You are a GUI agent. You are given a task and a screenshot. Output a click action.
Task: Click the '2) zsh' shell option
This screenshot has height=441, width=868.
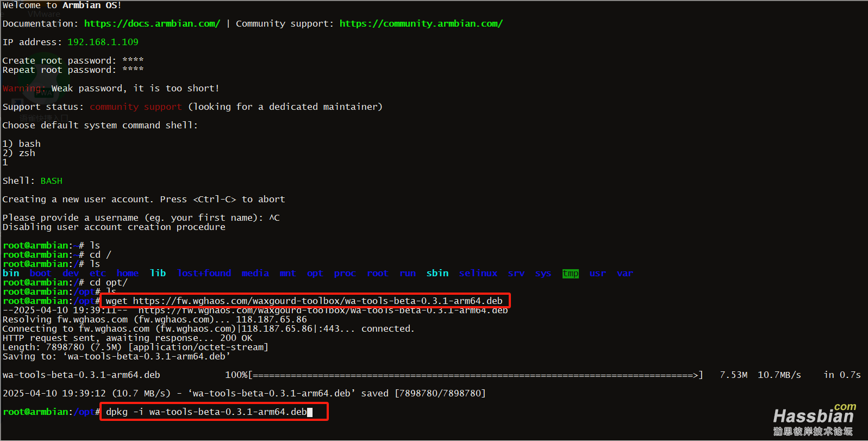pos(19,153)
